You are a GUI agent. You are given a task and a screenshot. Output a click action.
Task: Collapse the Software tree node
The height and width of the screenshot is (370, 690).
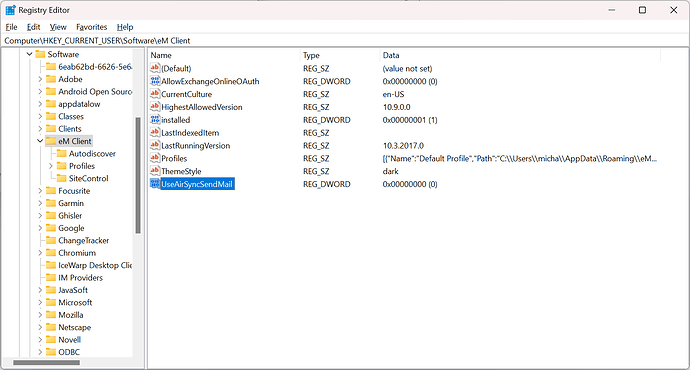click(x=29, y=54)
